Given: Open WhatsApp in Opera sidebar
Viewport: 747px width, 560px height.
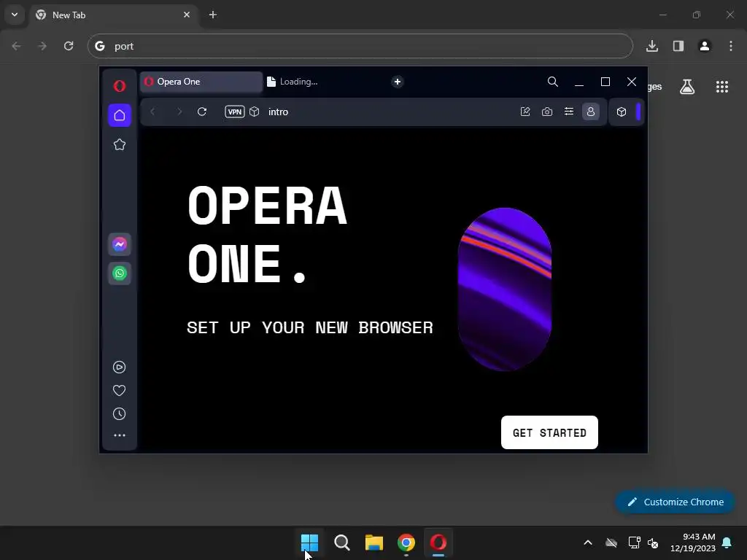Looking at the screenshot, I should [x=120, y=273].
